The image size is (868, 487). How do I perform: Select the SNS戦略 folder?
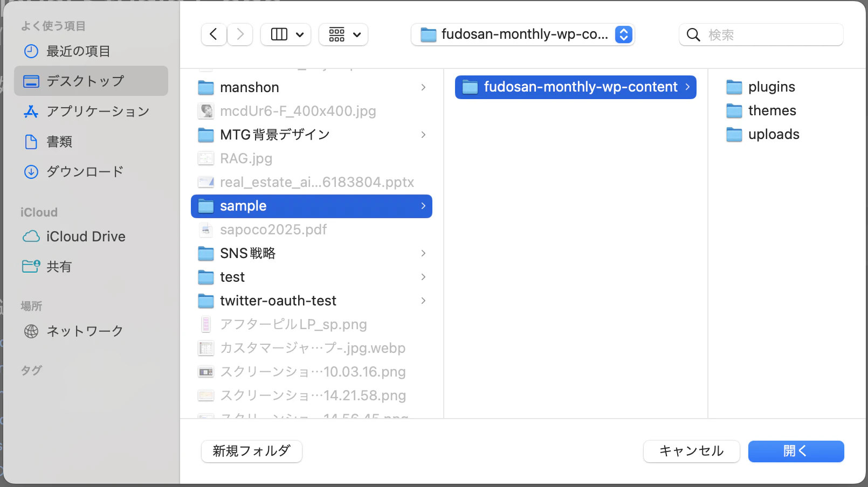(312, 253)
